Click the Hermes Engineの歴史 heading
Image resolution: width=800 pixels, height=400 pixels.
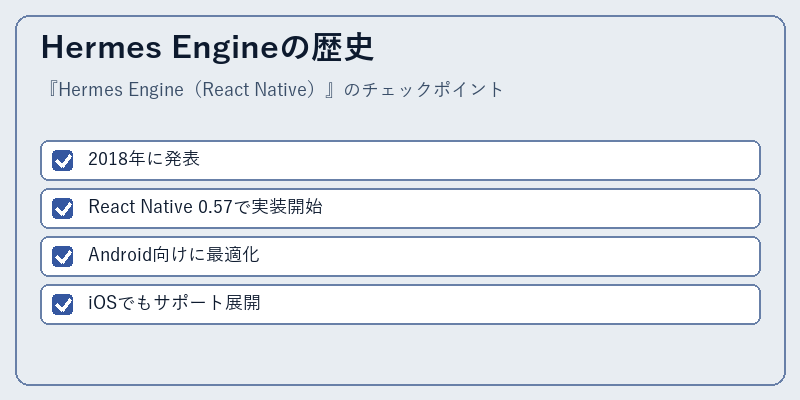point(208,48)
